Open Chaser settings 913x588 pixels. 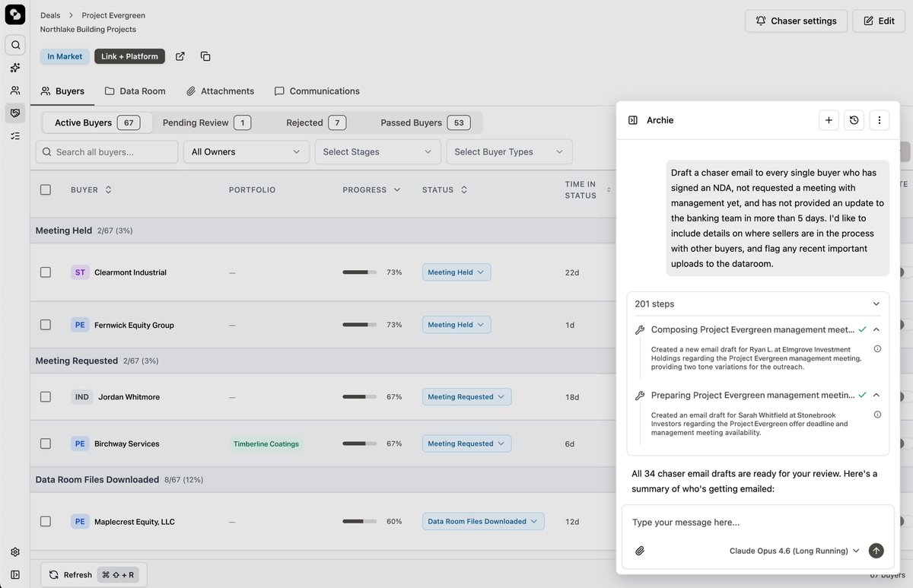(x=796, y=21)
